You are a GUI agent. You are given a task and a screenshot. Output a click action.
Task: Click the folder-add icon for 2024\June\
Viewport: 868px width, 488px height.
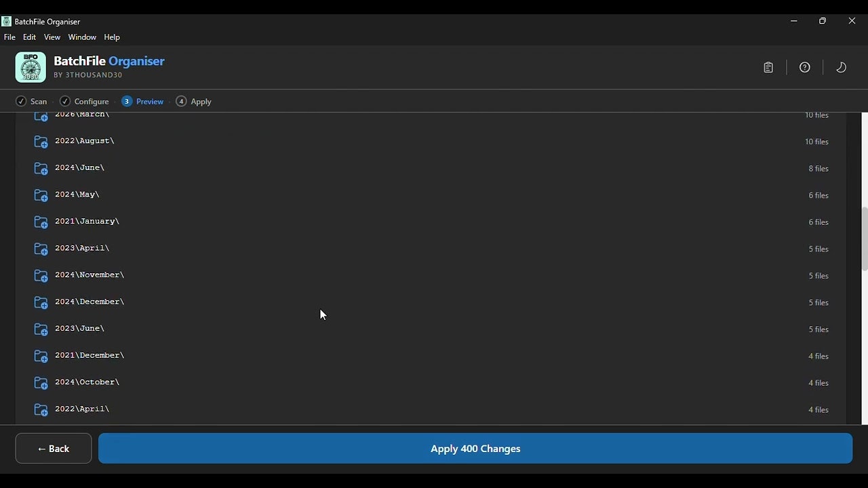coord(41,168)
